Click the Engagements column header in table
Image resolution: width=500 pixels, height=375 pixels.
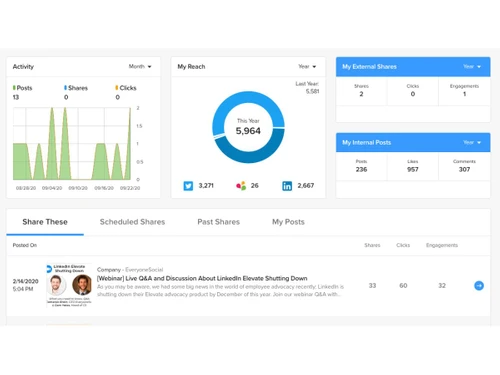[442, 245]
